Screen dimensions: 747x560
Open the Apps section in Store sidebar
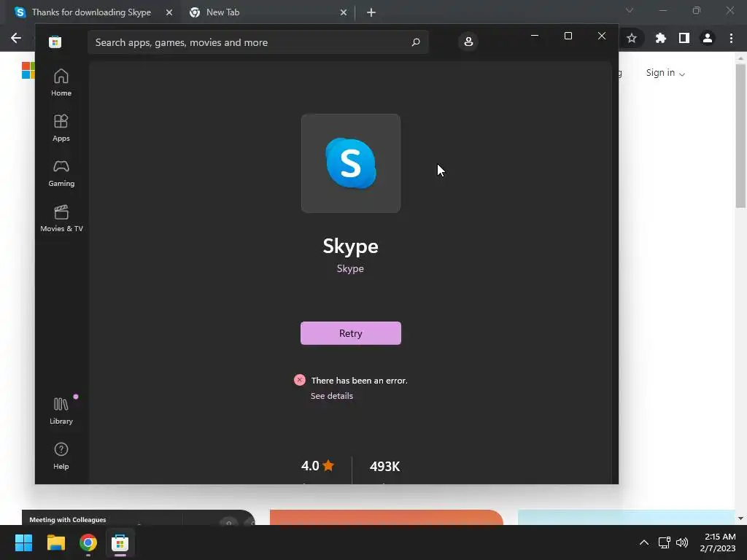[x=61, y=128]
